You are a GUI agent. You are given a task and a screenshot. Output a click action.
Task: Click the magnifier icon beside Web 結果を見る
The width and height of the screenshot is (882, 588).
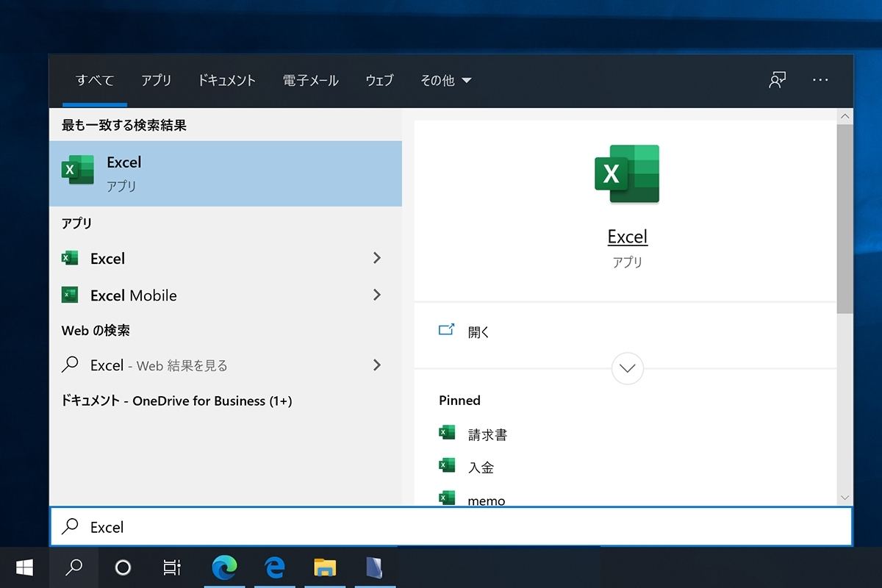pyautogui.click(x=70, y=365)
